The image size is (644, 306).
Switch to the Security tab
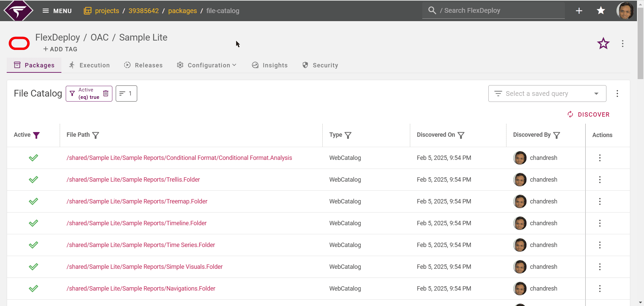point(320,65)
